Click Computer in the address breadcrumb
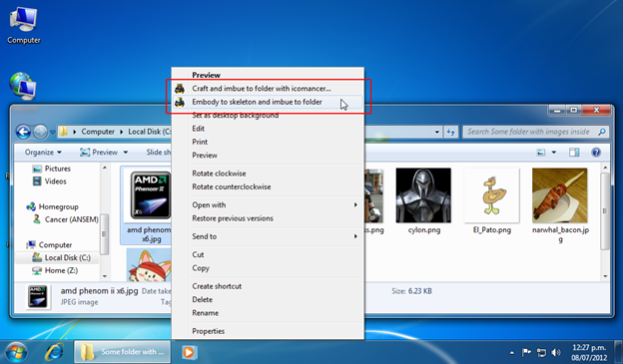Image resolution: width=623 pixels, height=364 pixels. click(x=98, y=132)
